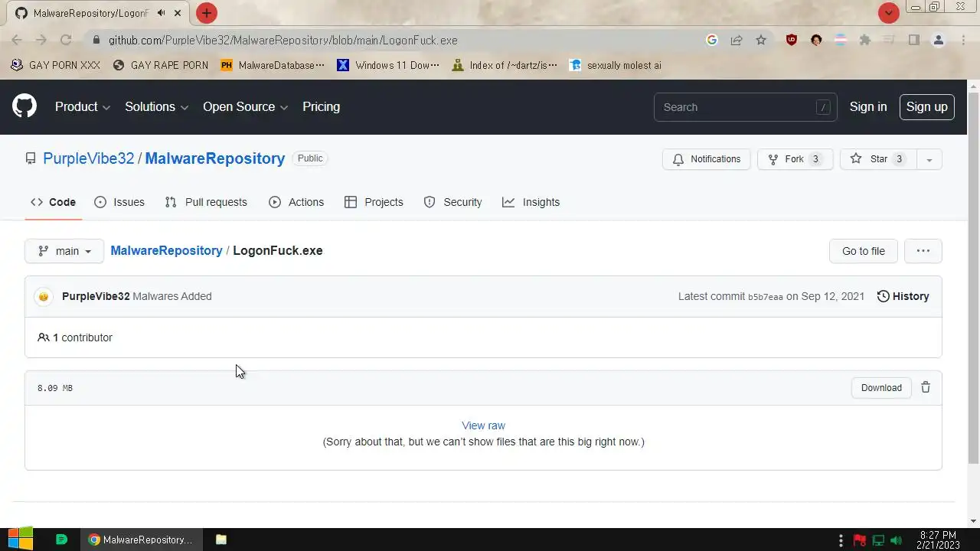Click the browser reload button
980x551 pixels.
click(66, 40)
